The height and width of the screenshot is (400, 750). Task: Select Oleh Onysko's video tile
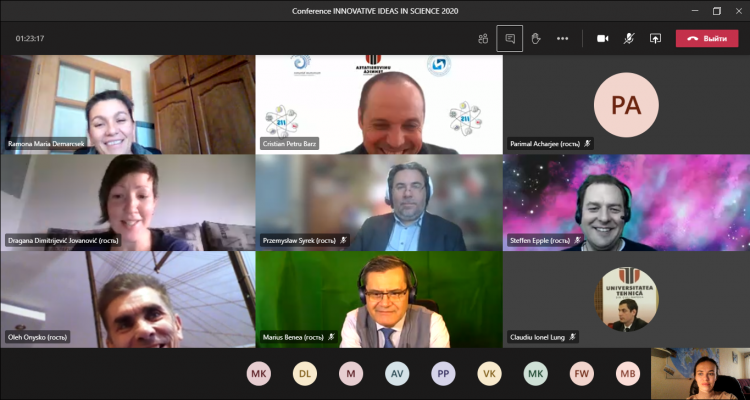point(127,299)
